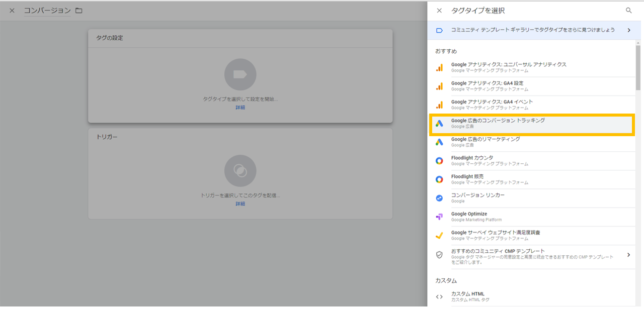This screenshot has height=310, width=644.
Task: Select Google サーベイ ウェブサイト満足度調査 tag
Action: 535,235
